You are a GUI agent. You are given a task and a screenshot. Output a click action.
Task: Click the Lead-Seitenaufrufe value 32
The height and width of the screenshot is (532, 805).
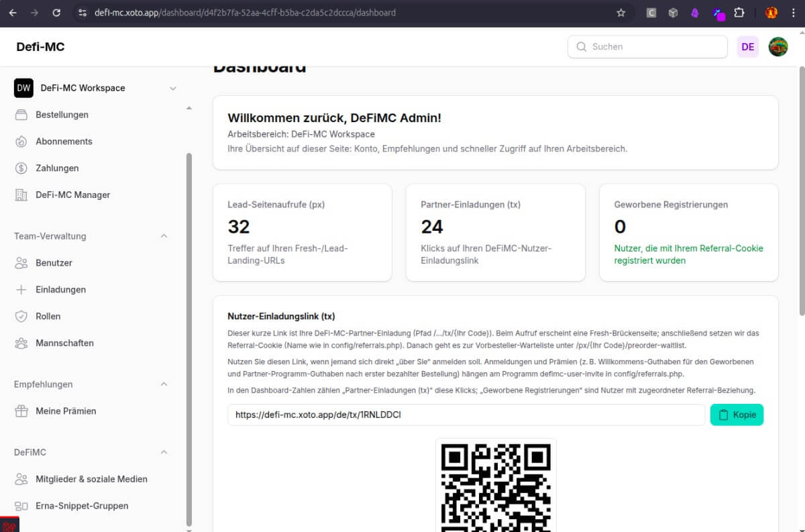click(x=239, y=227)
